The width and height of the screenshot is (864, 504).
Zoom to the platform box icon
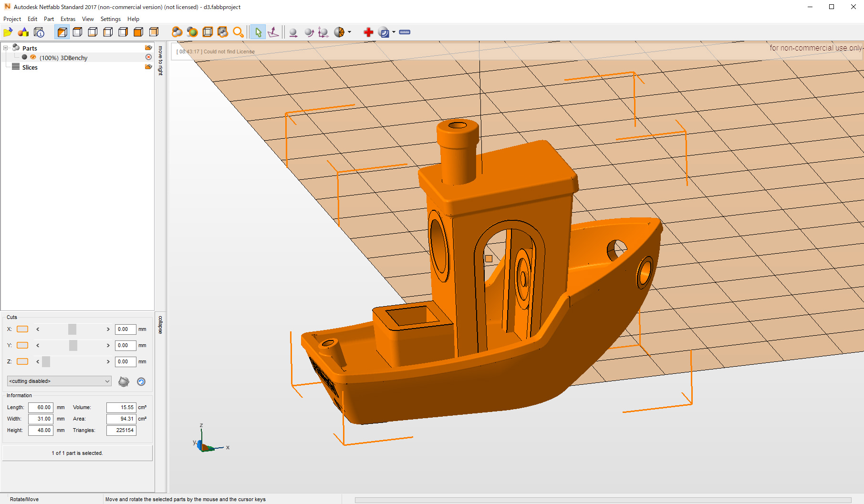coord(208,32)
